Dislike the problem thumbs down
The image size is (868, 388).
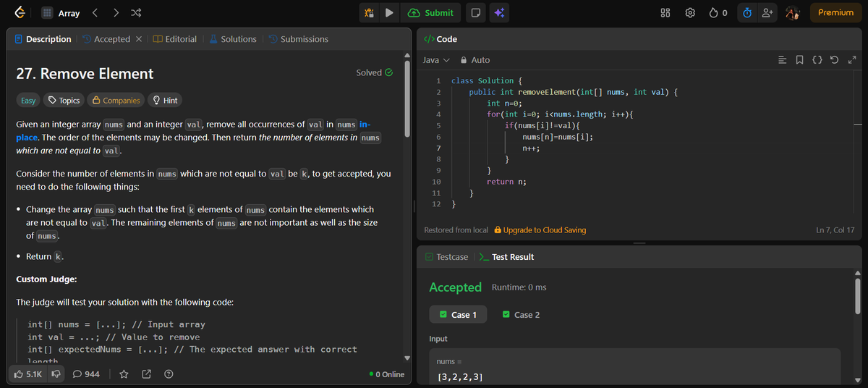point(56,374)
